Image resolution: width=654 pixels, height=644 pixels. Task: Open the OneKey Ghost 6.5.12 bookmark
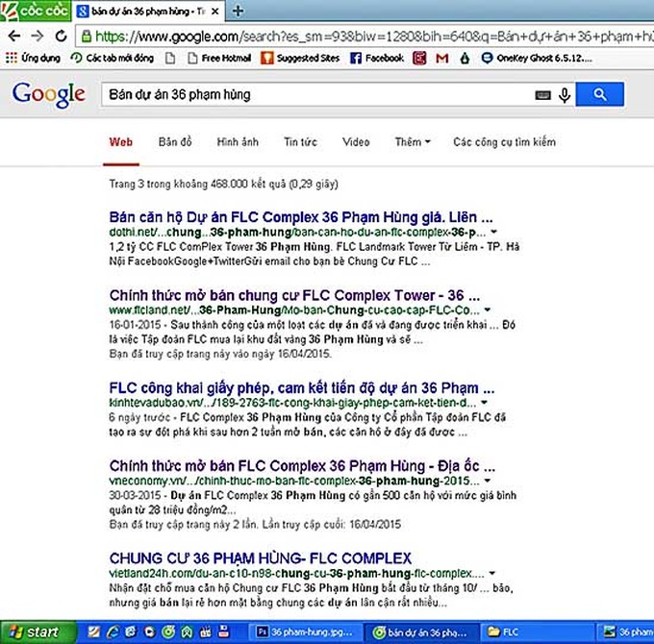coord(537,58)
